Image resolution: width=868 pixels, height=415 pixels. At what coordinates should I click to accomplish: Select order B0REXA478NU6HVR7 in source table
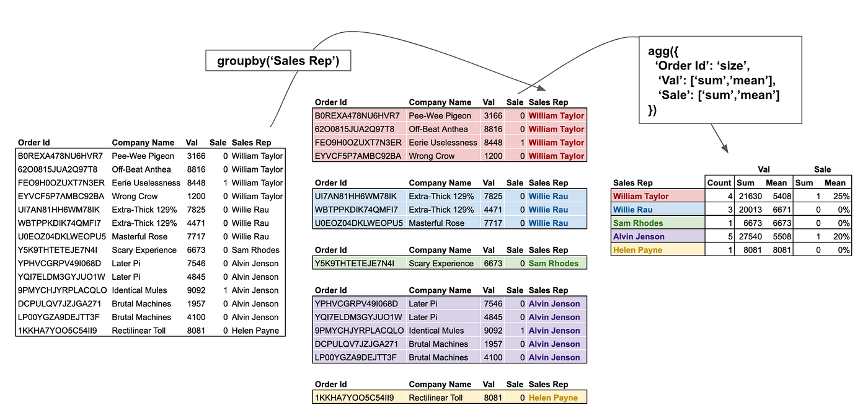click(60, 156)
